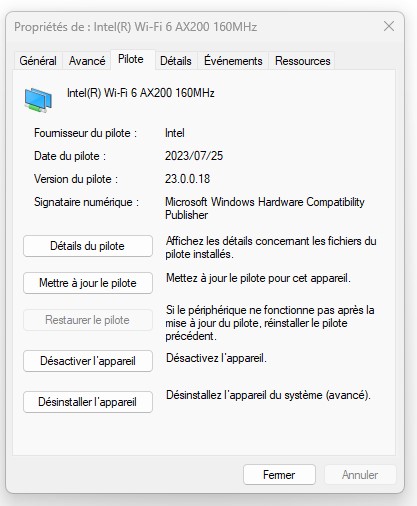
Task: Click the driver version value 23.0.0.18
Action: coord(187,179)
